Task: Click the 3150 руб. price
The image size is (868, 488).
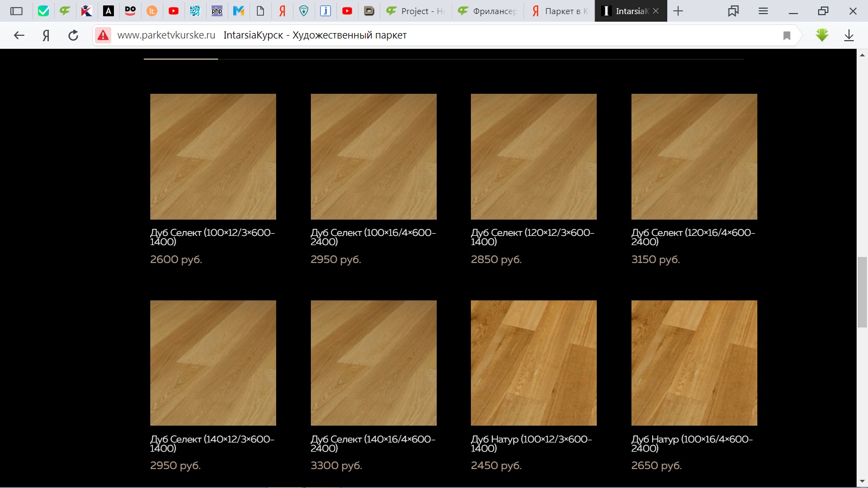Action: point(656,260)
